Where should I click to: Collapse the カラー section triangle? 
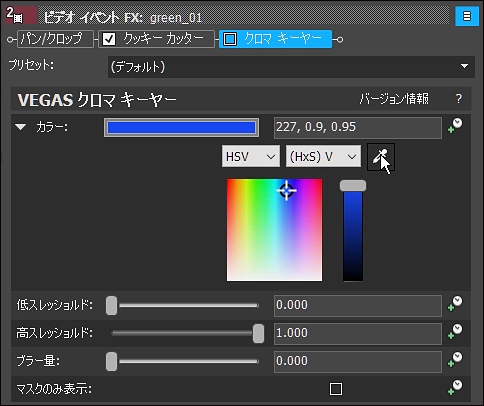tap(21, 127)
